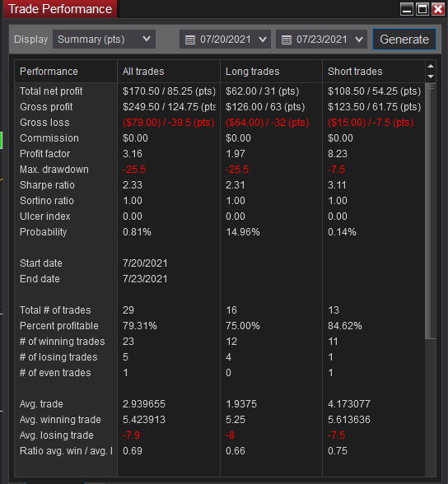Select the Sharpe ratio row label
Viewport: 448px width, 484px height.
(47, 185)
